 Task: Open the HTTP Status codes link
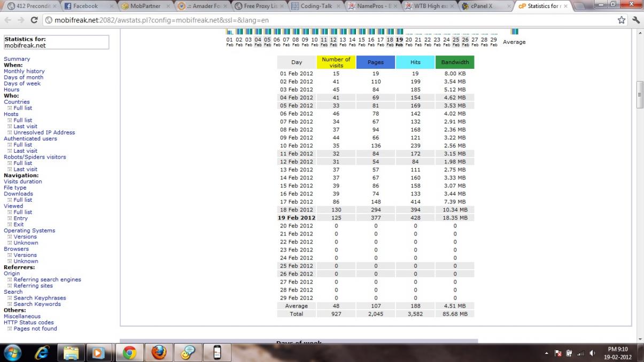(29, 323)
